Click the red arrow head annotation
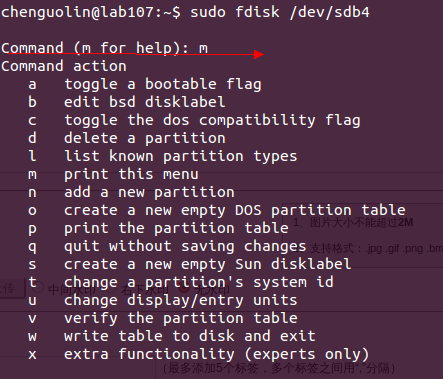Viewport: 443px width, 379px height. (x=259, y=54)
